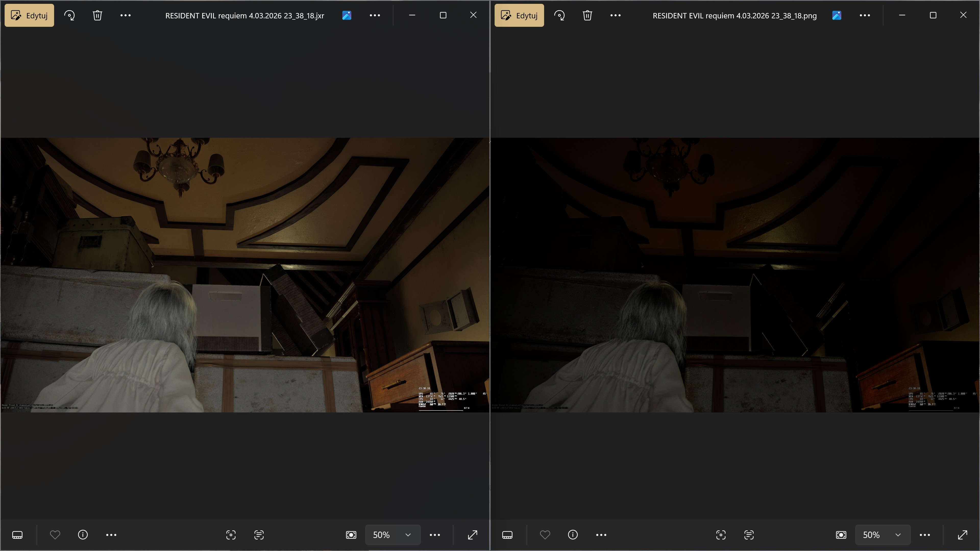Show file info for PNG image
Screen dimensions: 980x551
pos(572,535)
